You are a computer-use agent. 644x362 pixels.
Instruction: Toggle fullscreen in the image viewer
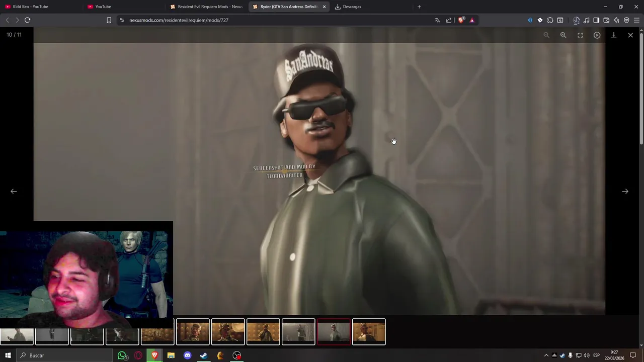tap(580, 35)
